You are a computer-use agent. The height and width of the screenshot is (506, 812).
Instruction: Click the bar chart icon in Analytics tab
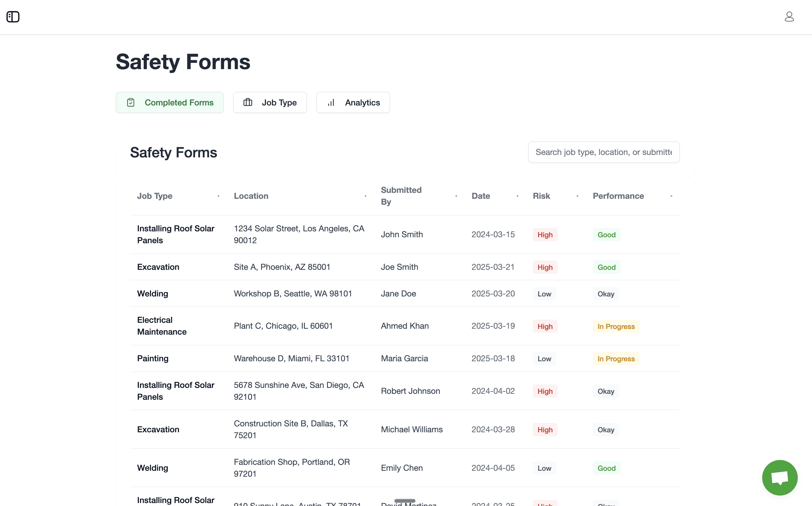point(331,102)
